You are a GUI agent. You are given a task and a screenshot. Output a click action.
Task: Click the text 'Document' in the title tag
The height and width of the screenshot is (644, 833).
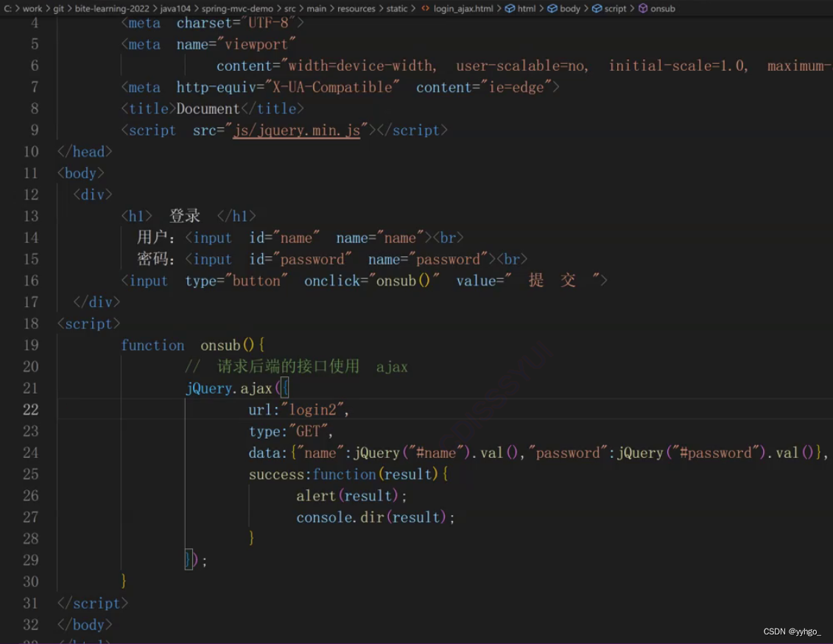click(x=208, y=109)
